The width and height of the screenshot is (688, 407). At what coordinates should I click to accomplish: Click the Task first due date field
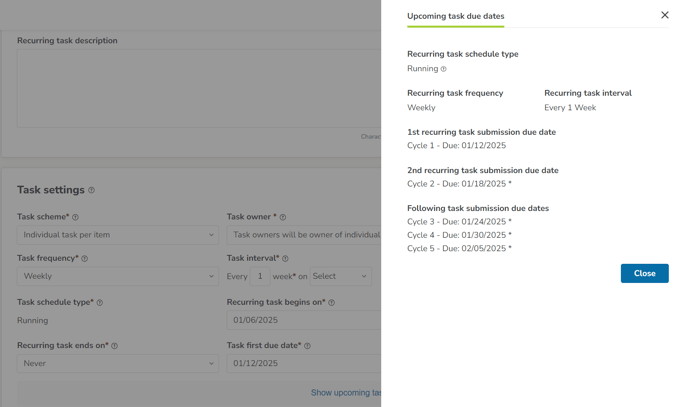tap(304, 364)
